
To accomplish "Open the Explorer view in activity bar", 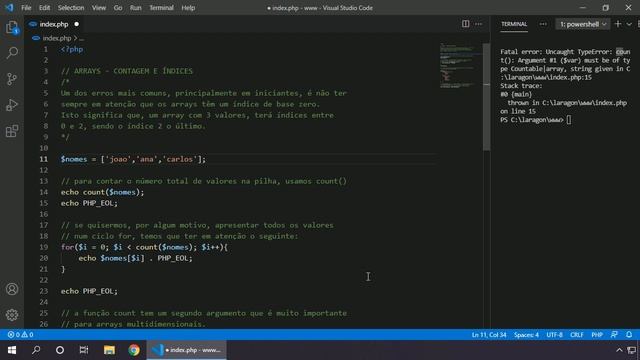I will coord(12,27).
